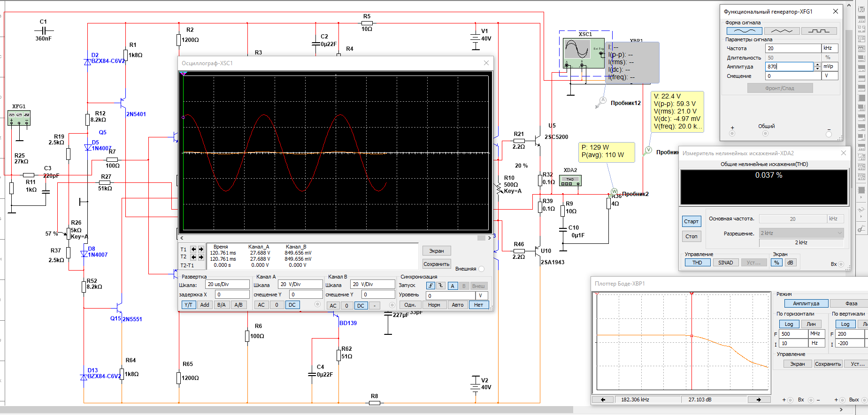Image resolution: width=868 pixels, height=415 pixels.
Task: Toggle Внешняя external trigger terminal
Action: (x=481, y=269)
